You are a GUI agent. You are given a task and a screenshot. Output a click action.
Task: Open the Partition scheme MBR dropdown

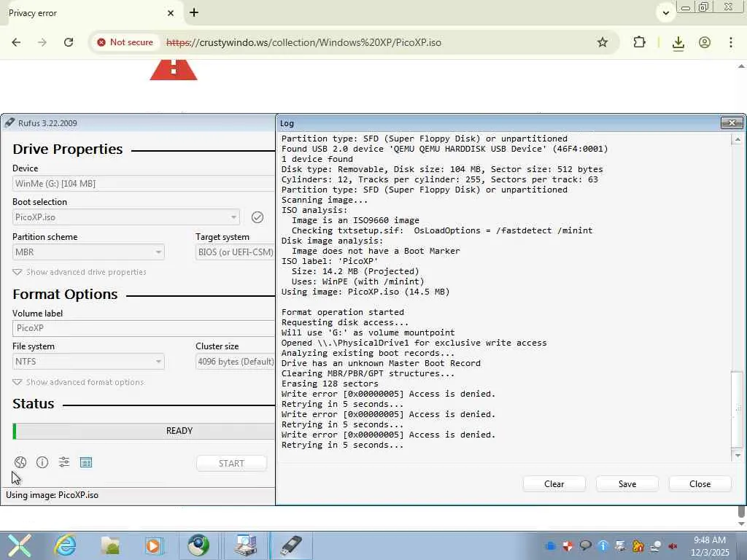[88, 252]
